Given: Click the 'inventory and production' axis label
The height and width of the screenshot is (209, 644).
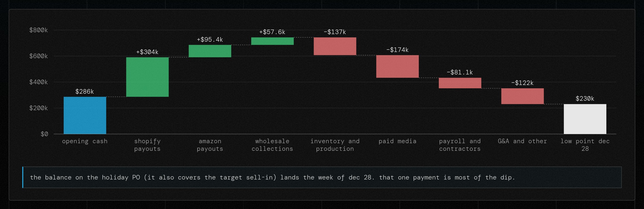Looking at the screenshot, I should 335,145.
